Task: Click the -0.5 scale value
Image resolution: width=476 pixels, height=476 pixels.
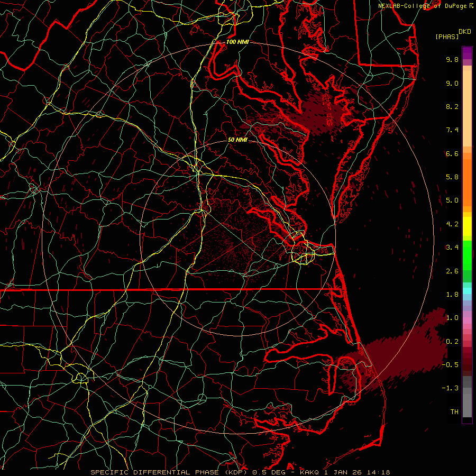Action: pos(450,365)
